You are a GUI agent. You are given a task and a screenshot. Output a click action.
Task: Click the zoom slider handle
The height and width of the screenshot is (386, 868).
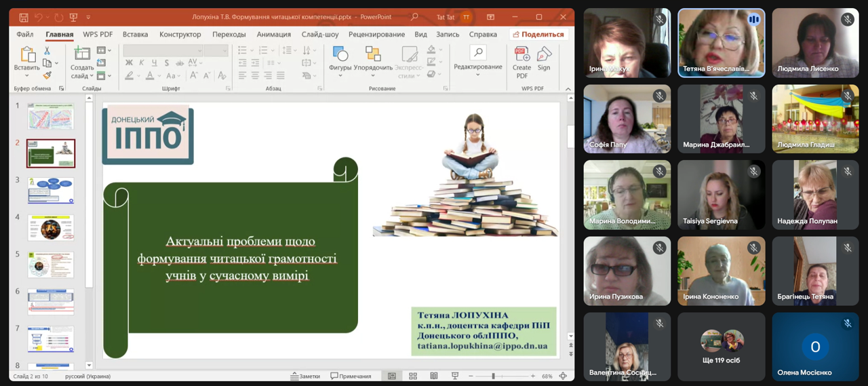493,376
